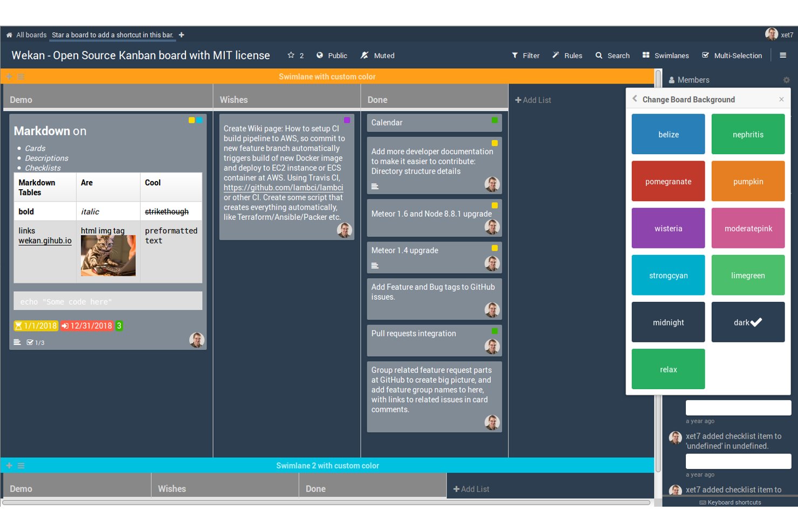Click the 1/3 checklist badge

coord(36,342)
